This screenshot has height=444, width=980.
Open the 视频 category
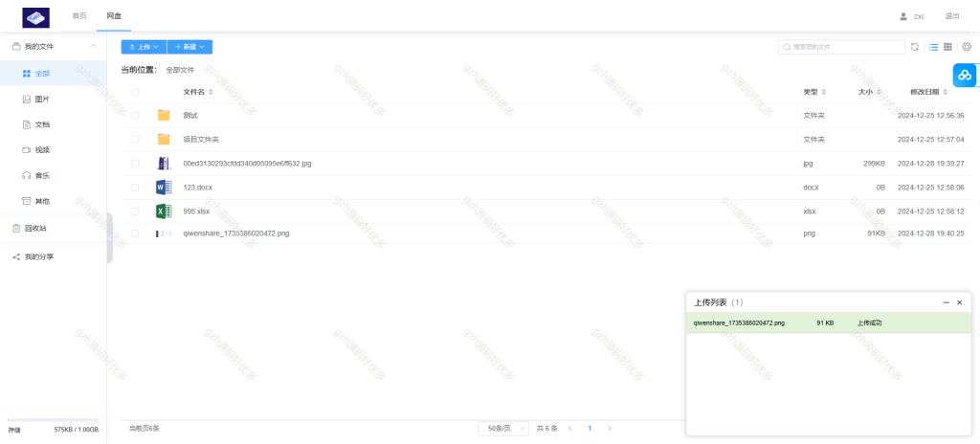click(x=54, y=150)
